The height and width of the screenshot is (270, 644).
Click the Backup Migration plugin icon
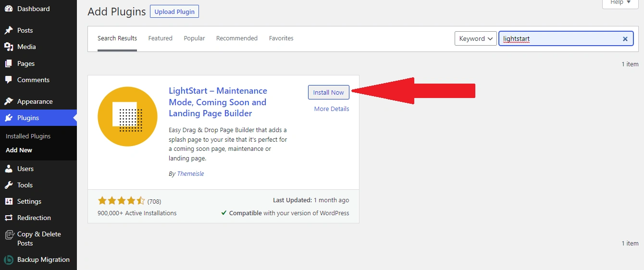click(9, 259)
